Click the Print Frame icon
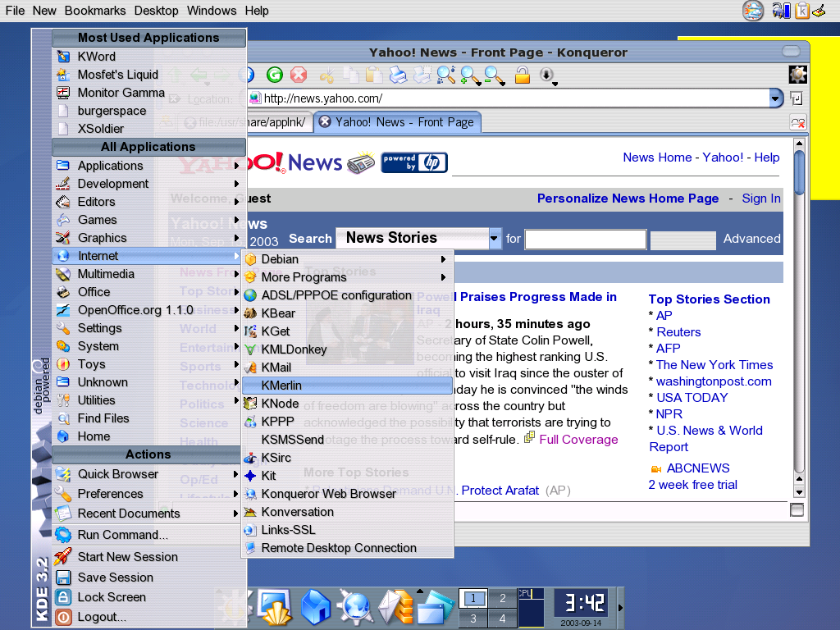This screenshot has width=840, height=630. coord(422,75)
